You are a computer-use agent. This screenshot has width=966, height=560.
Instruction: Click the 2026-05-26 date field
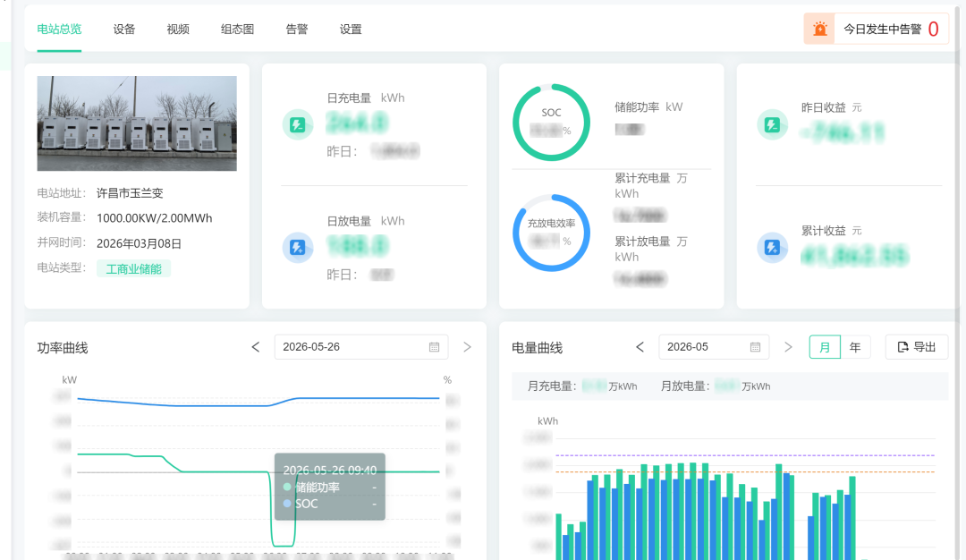(x=361, y=347)
